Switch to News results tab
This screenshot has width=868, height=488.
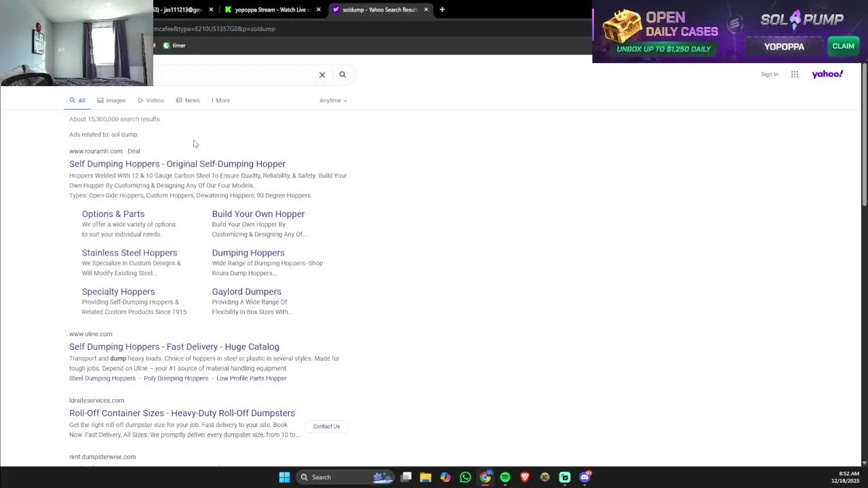[x=188, y=100]
